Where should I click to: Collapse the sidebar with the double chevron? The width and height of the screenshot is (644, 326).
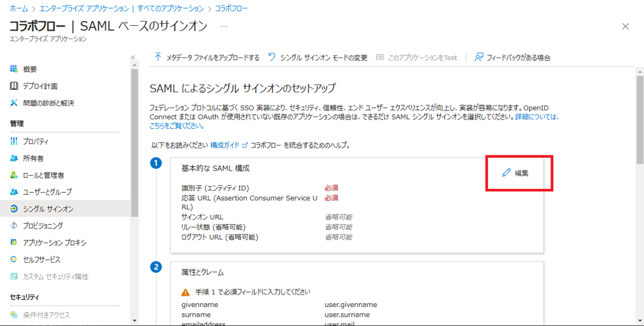point(133,57)
